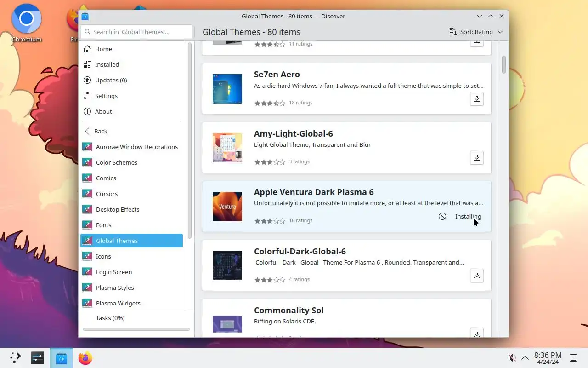Viewport: 588px width, 368px height.
Task: Click the Settings sliders icon
Action: 87,96
